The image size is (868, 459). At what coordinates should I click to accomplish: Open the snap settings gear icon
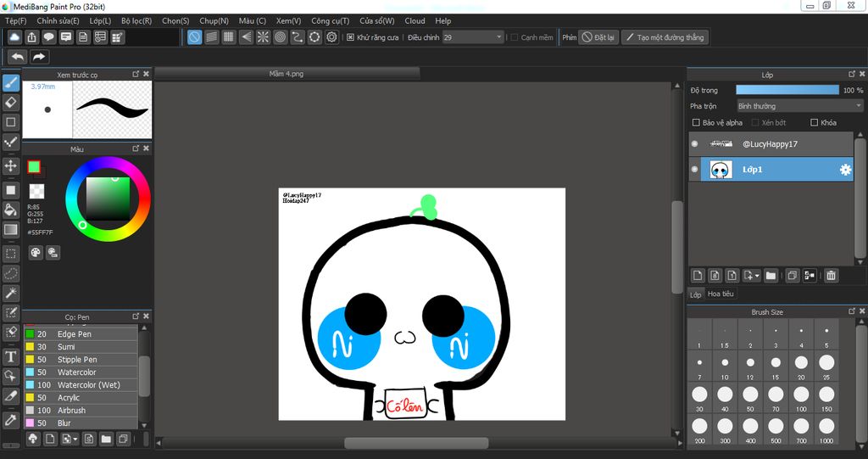pyautogui.click(x=331, y=37)
